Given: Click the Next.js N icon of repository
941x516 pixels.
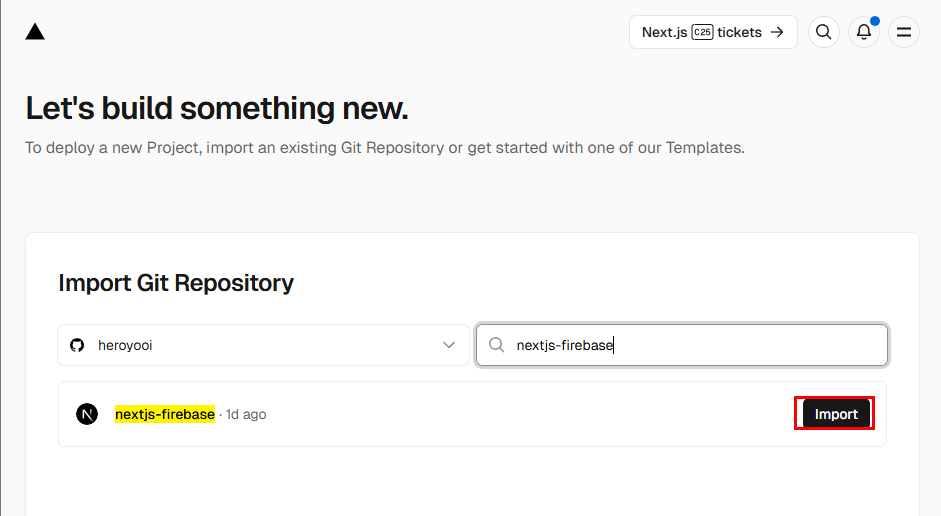Looking at the screenshot, I should (87, 414).
